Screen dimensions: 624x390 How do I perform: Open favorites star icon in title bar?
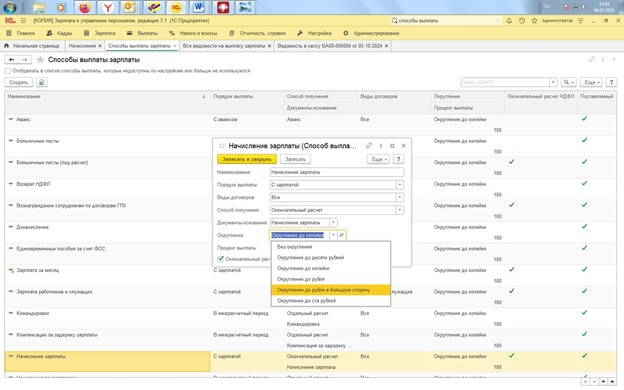[x=534, y=21]
